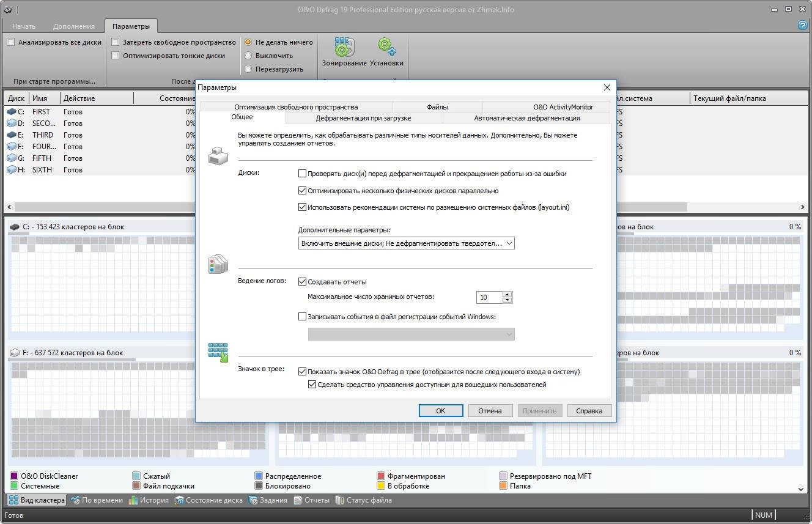Open the Статус файла file status view
812x524 pixels.
point(363,500)
